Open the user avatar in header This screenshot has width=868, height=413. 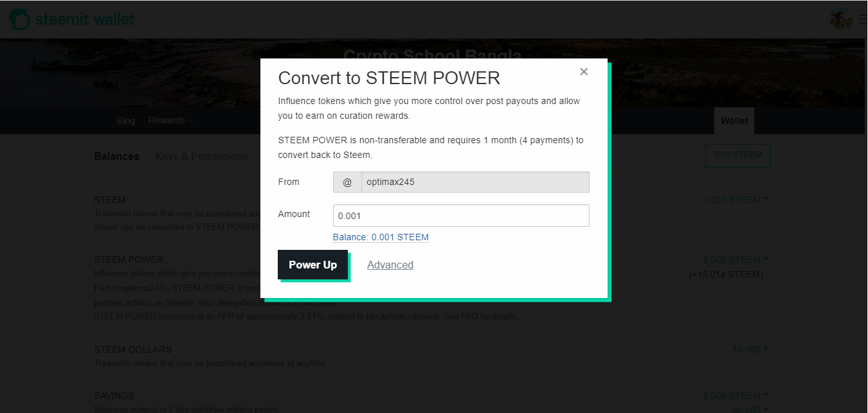pyautogui.click(x=841, y=19)
